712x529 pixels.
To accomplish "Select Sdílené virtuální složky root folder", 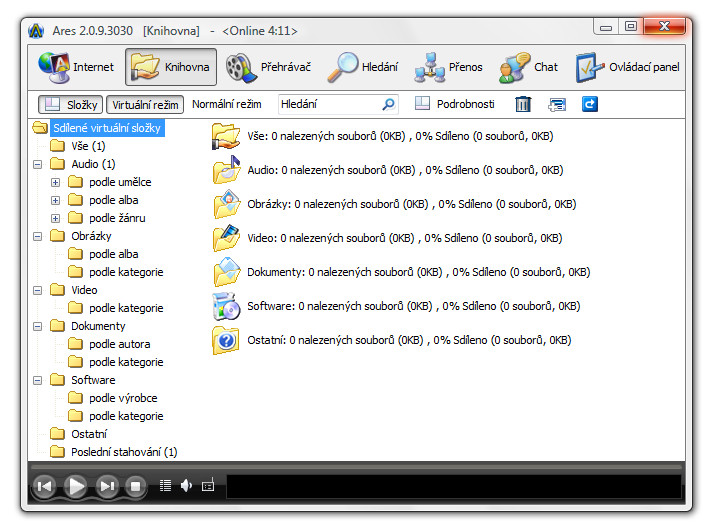I will (x=107, y=128).
